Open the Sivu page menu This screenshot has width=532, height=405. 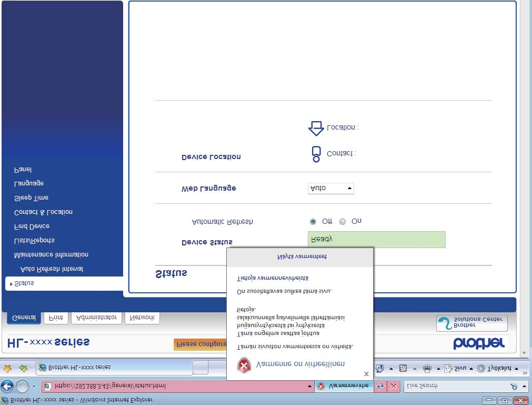point(458,368)
